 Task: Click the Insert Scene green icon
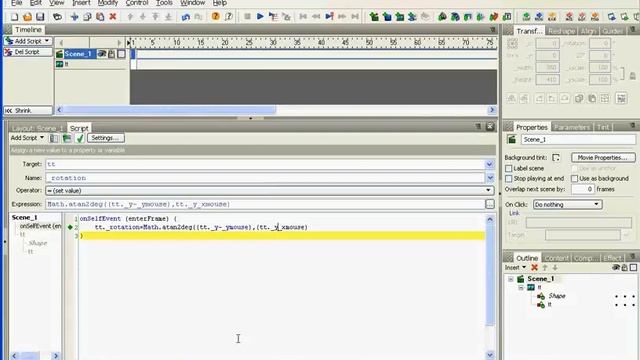[374, 17]
